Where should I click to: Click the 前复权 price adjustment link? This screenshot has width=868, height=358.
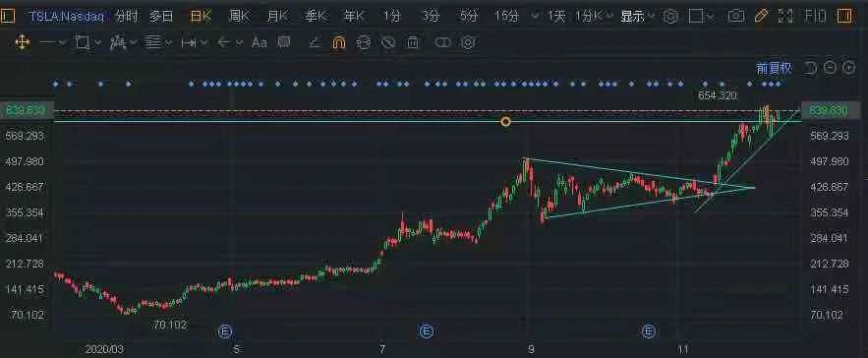[x=774, y=68]
